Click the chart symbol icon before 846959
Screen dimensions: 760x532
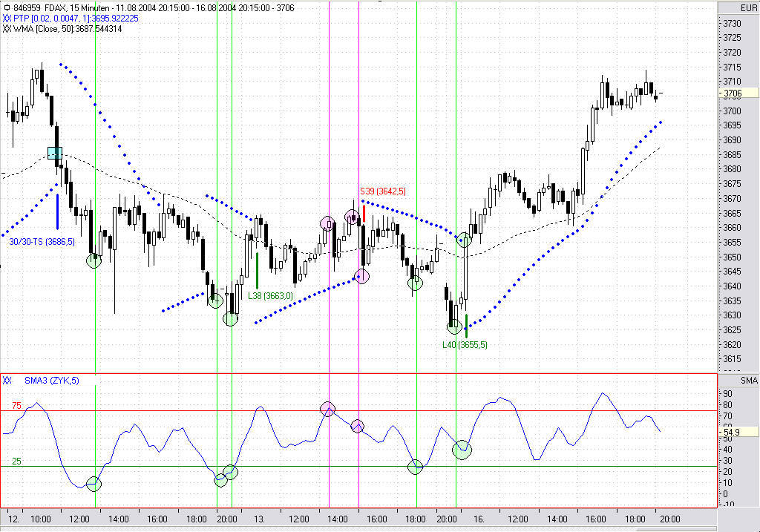(x=7, y=7)
